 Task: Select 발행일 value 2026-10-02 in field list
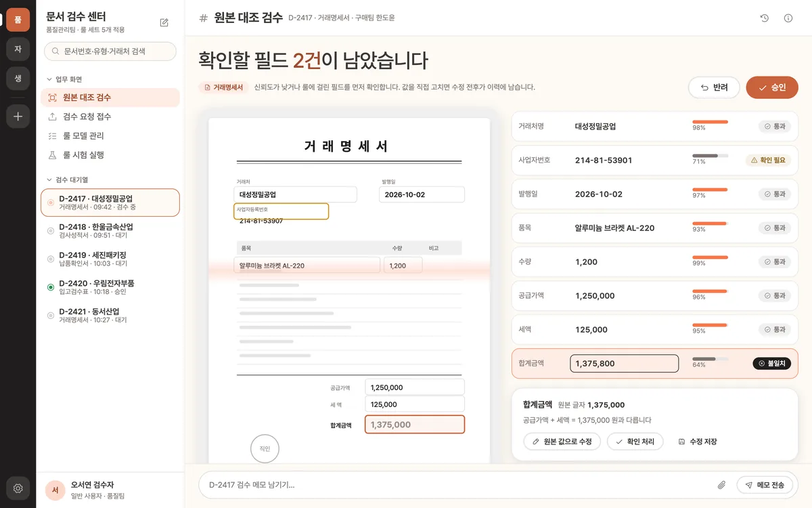click(x=599, y=194)
